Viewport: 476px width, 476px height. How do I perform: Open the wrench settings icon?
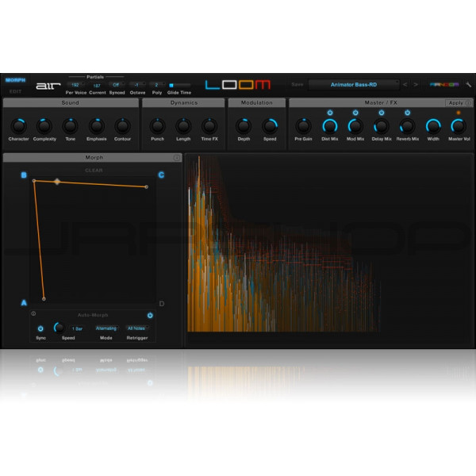[468, 85]
